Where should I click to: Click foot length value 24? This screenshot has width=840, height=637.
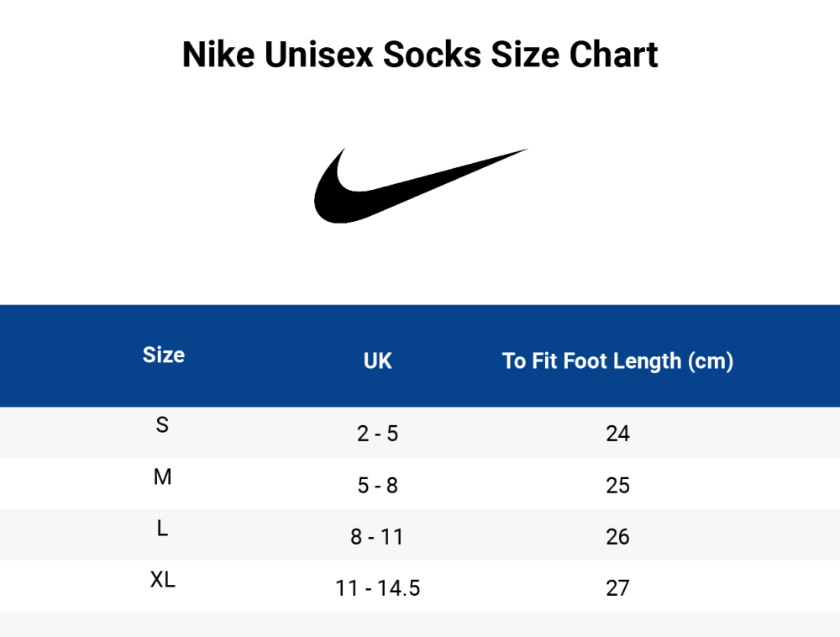tap(617, 434)
